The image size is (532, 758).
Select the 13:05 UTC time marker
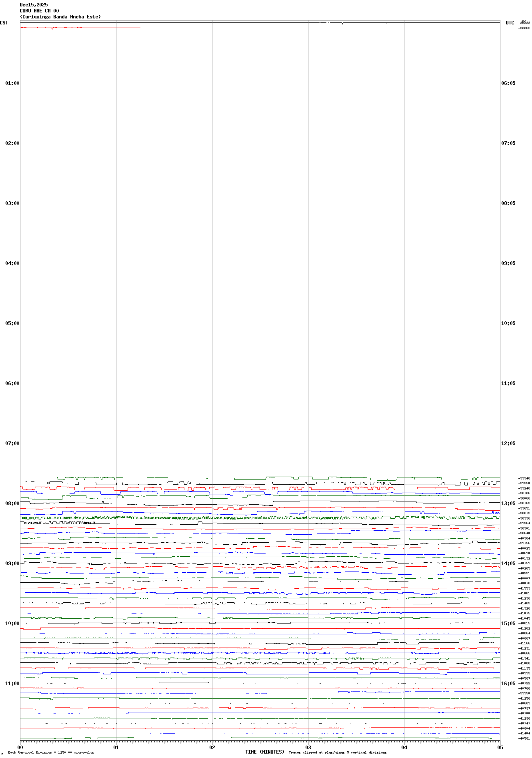pyautogui.click(x=508, y=503)
